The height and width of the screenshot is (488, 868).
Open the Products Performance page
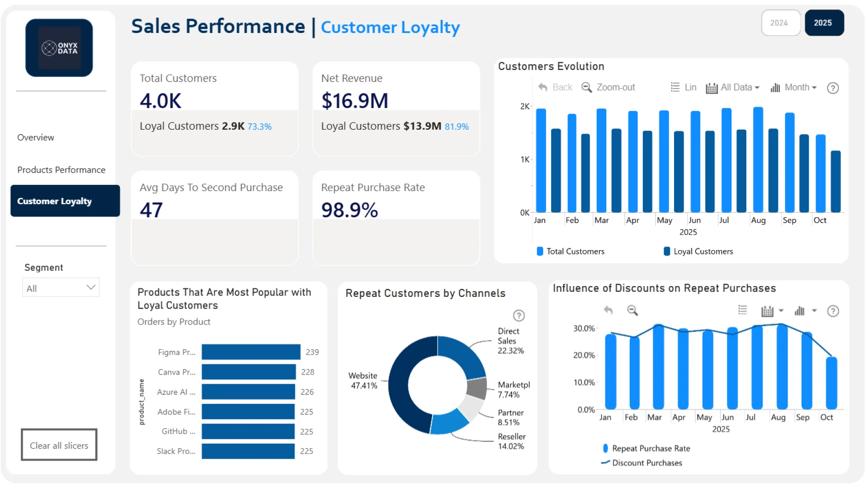tap(61, 170)
